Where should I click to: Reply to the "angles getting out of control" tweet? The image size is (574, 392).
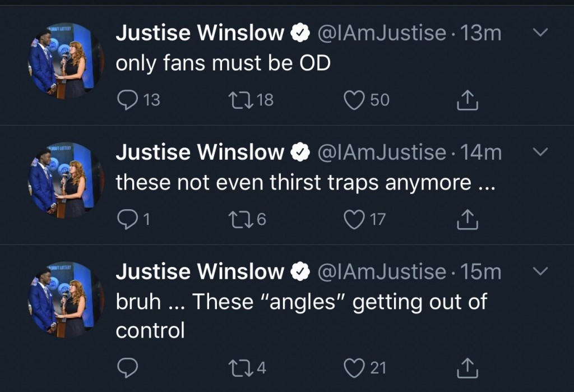tap(127, 368)
